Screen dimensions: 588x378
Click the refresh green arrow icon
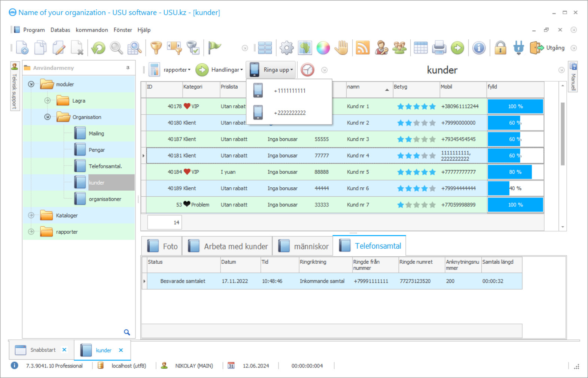point(98,48)
